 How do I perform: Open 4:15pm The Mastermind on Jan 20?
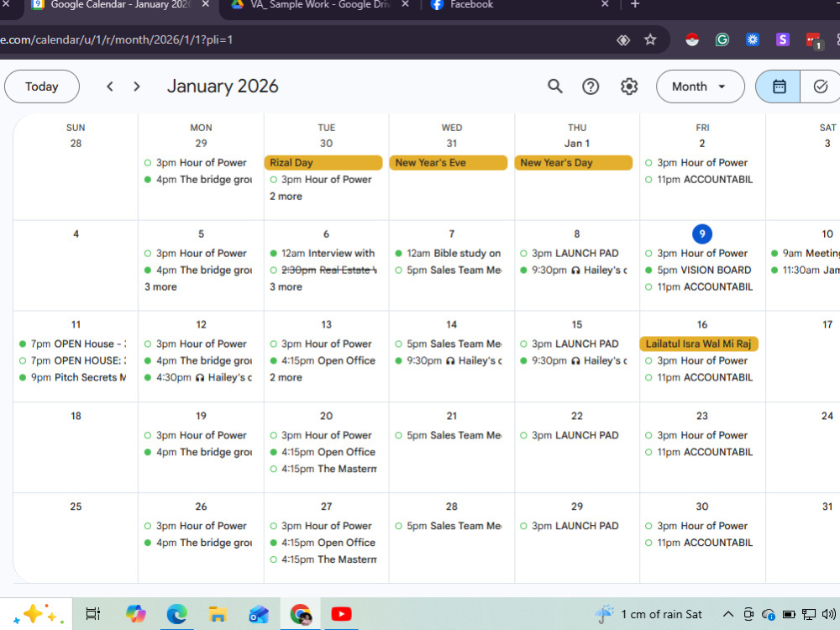323,470
